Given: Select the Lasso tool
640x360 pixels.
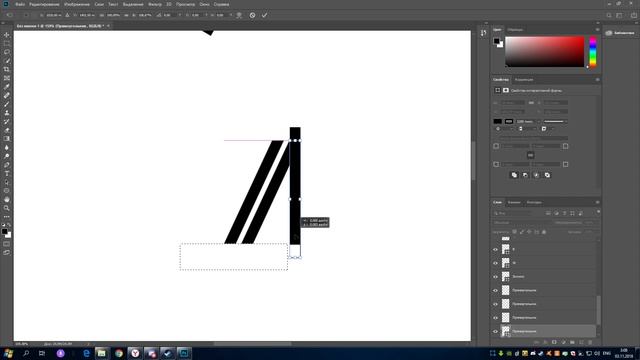Looking at the screenshot, I should pyautogui.click(x=7, y=52).
